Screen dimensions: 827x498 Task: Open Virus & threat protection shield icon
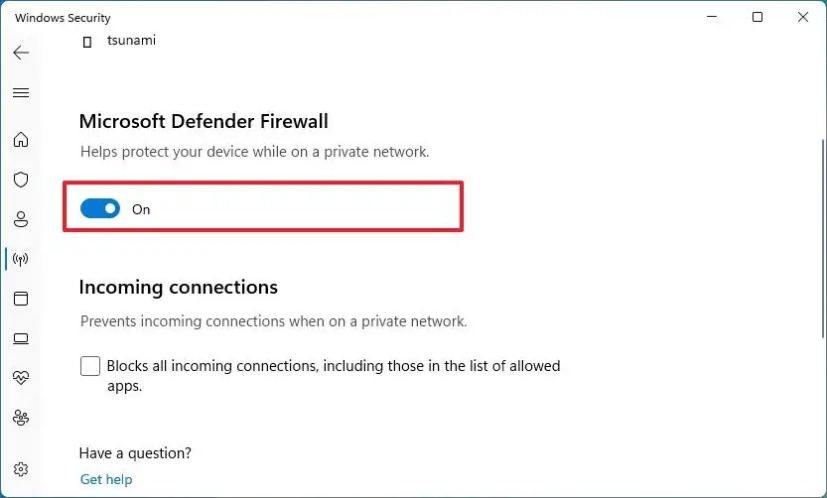click(x=21, y=179)
